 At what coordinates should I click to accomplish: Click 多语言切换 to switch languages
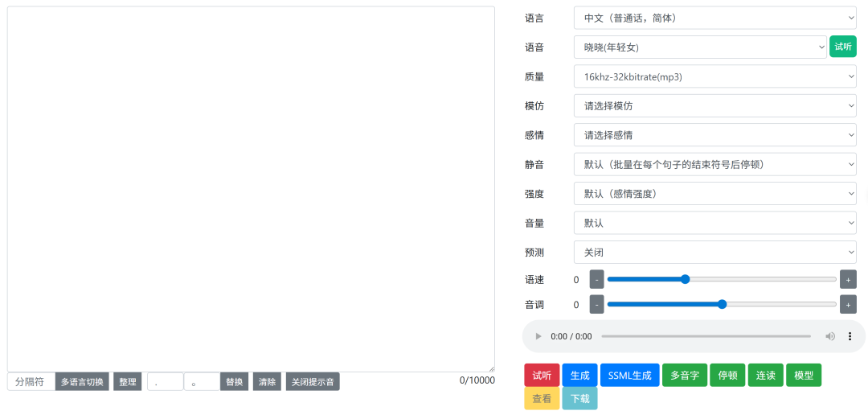click(x=82, y=381)
